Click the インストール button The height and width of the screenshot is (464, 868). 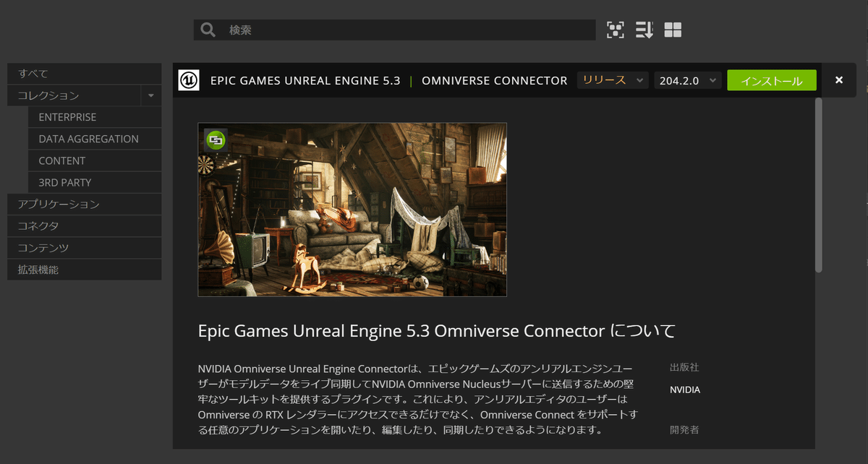pyautogui.click(x=771, y=80)
